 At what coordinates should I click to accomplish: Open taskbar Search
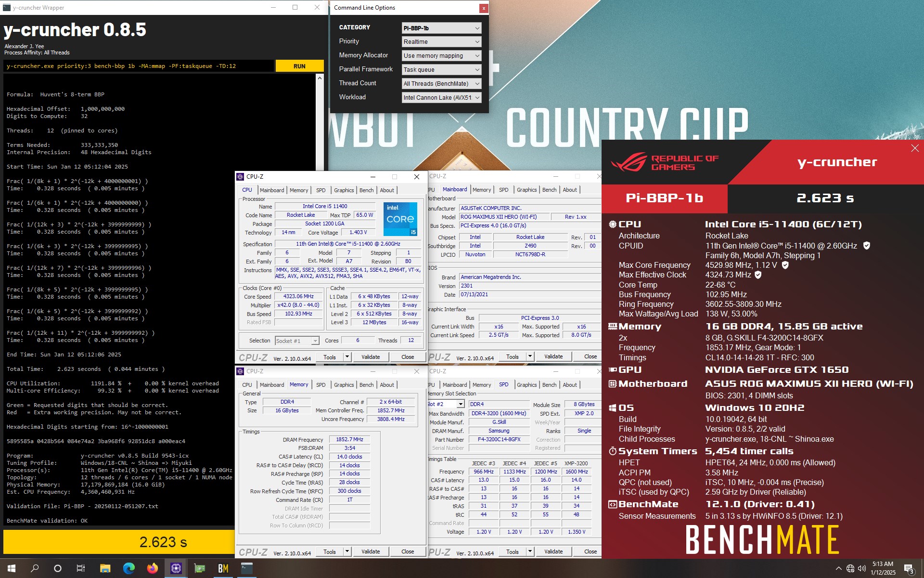click(x=35, y=568)
